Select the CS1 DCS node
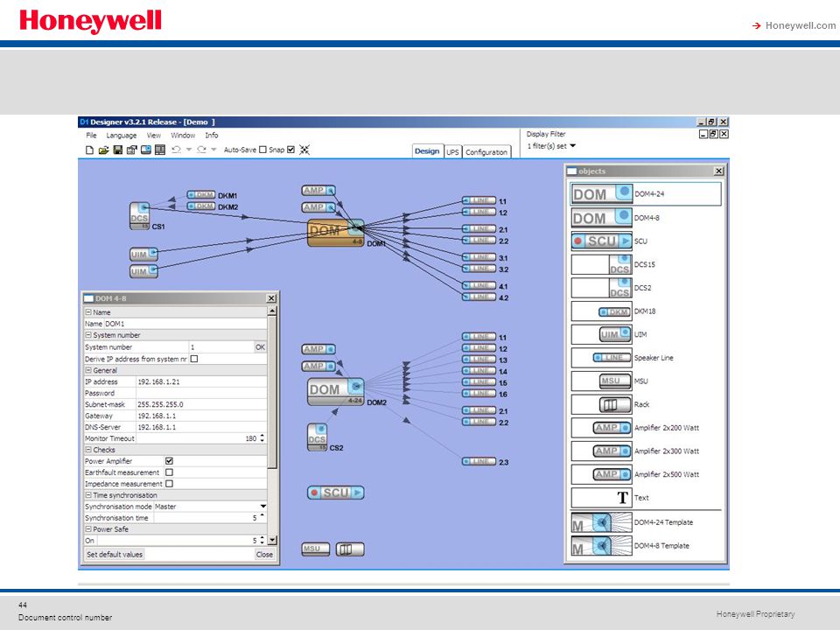This screenshot has width=840, height=630. coord(139,216)
